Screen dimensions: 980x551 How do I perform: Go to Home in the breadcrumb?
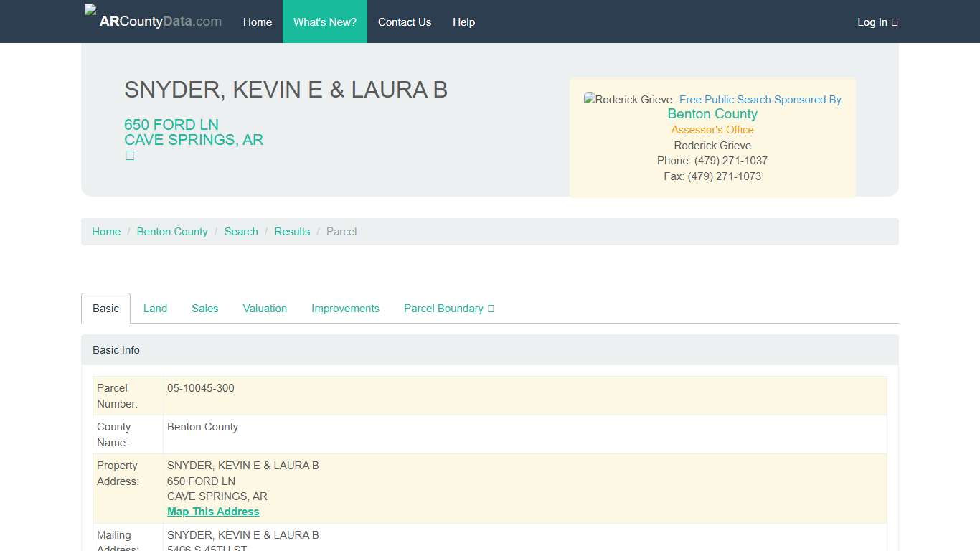[x=106, y=232]
